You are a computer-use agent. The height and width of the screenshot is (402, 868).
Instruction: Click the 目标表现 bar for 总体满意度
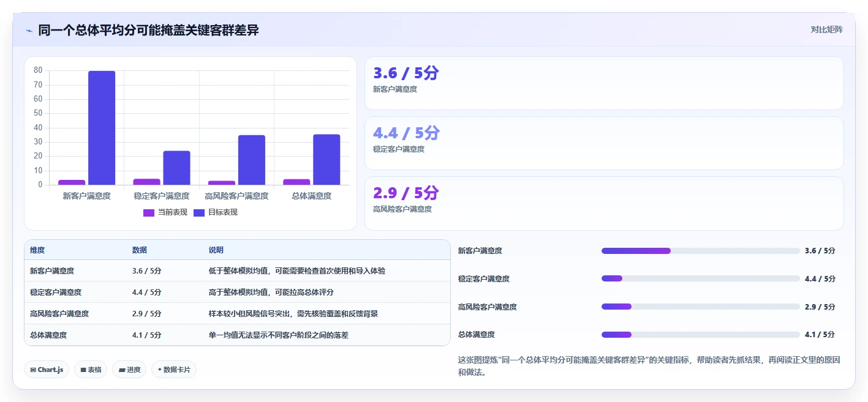pos(326,160)
